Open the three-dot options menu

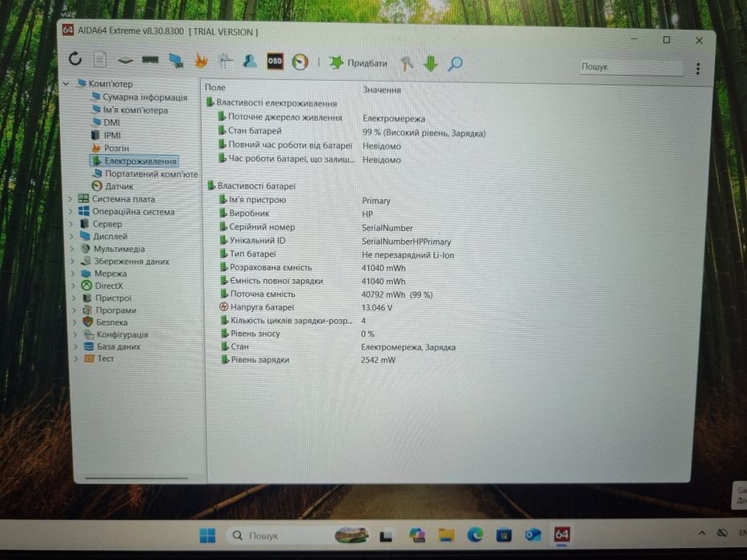(x=698, y=69)
